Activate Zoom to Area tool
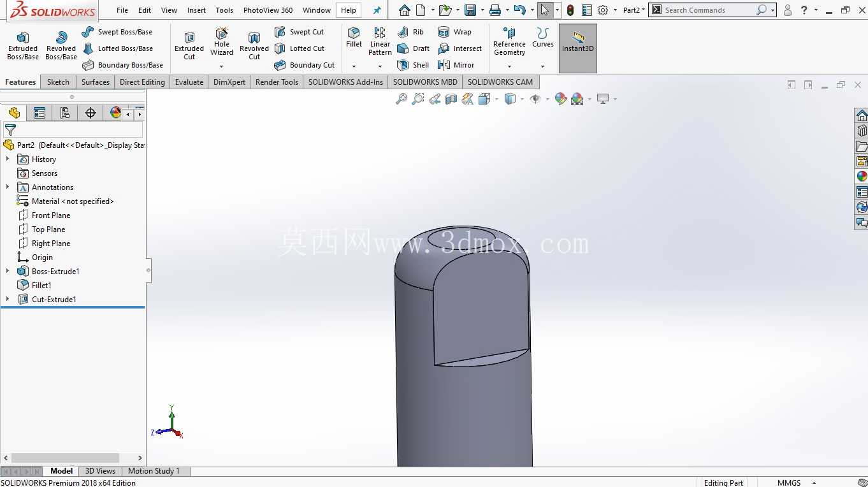Image resolution: width=868 pixels, height=487 pixels. 418,99
